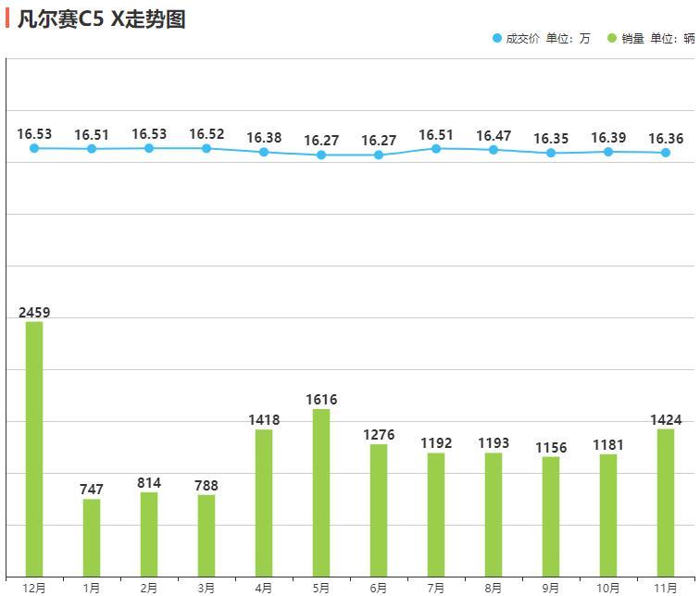This screenshot has height=596, width=700.
Task: Click the 4月 x-axis label
Action: [263, 588]
